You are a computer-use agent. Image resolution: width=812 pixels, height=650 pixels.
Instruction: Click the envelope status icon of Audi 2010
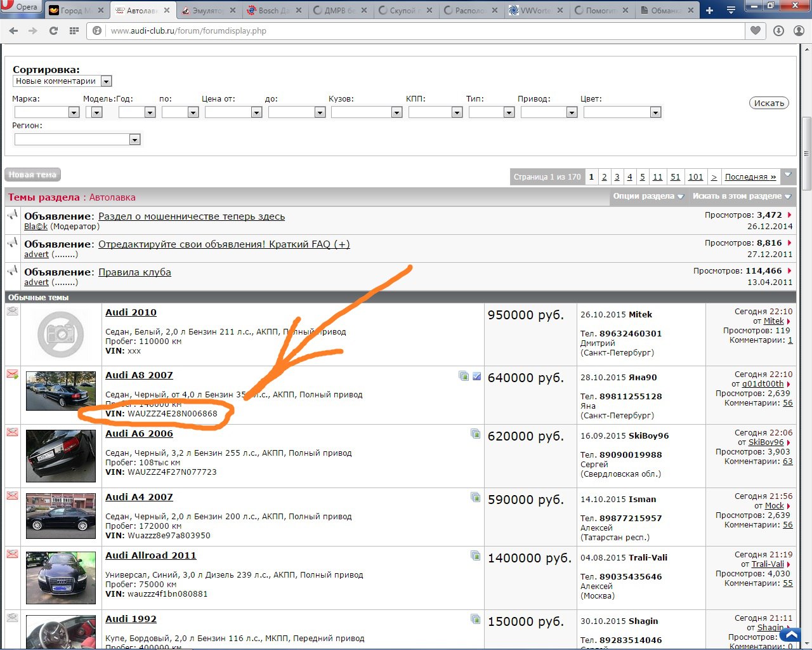(12, 310)
